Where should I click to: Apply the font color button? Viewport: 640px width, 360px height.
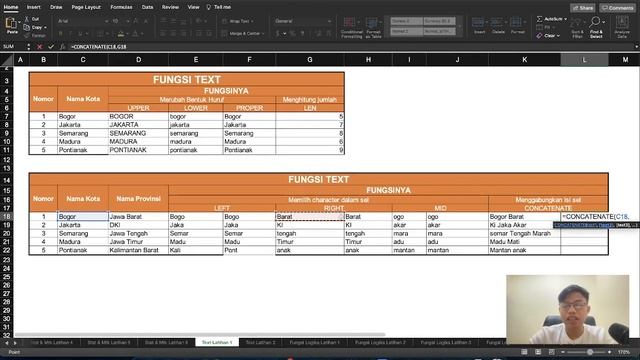tap(136, 33)
